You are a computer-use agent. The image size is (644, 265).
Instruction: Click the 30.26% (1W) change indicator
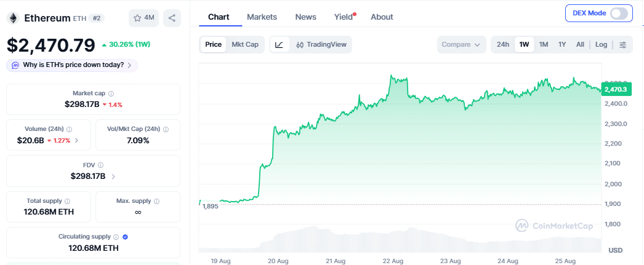coord(125,44)
